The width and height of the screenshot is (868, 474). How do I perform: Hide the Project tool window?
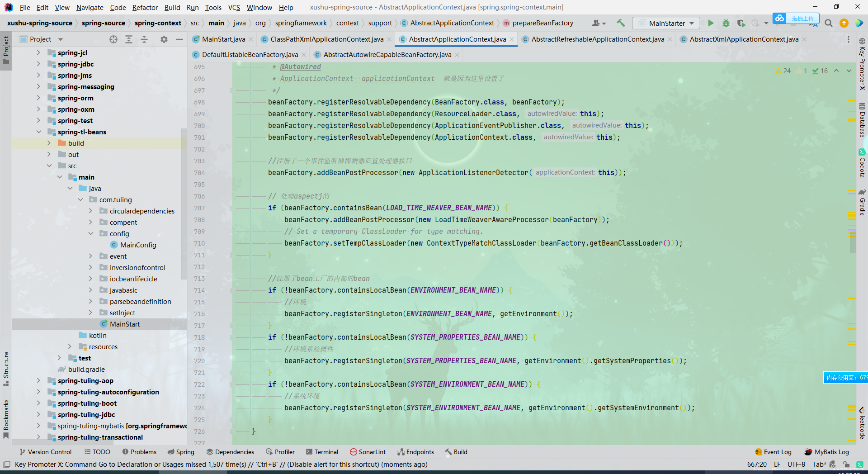point(179,39)
